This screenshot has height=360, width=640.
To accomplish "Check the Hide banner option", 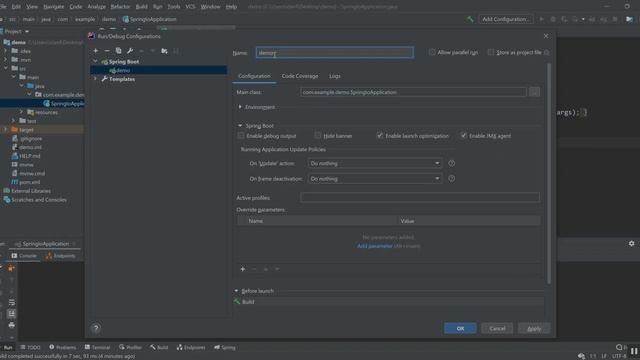I will pyautogui.click(x=318, y=136).
